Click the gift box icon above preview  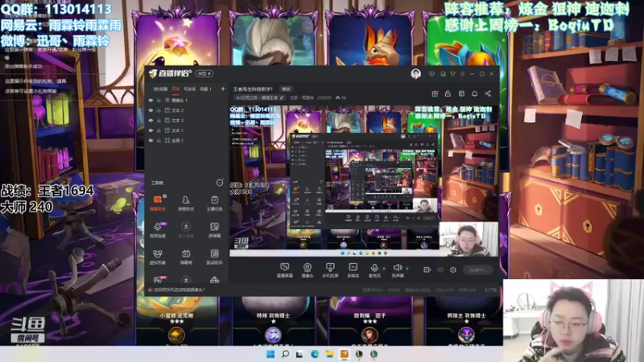click(435, 93)
